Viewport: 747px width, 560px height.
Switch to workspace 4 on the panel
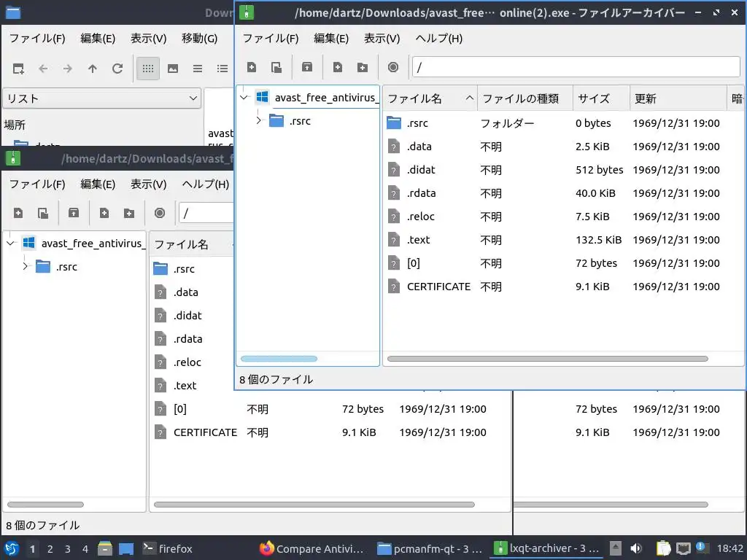point(85,549)
